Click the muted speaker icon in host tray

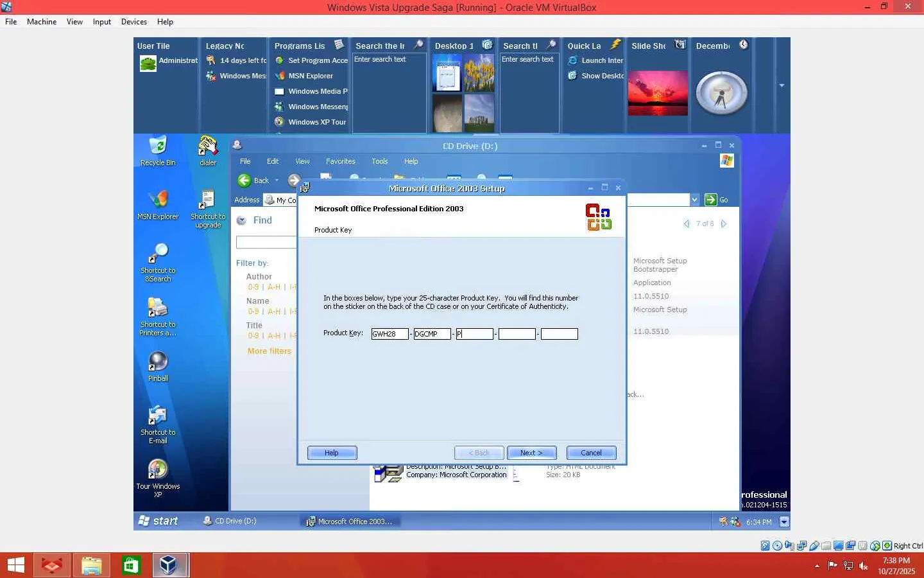point(864,566)
